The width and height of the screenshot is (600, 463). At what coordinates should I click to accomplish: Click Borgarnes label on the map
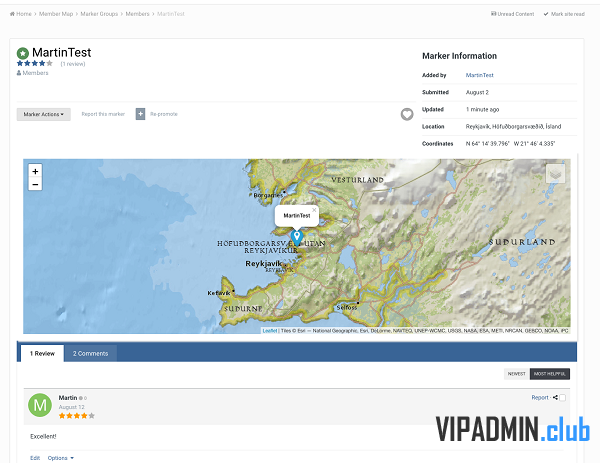pyautogui.click(x=268, y=195)
